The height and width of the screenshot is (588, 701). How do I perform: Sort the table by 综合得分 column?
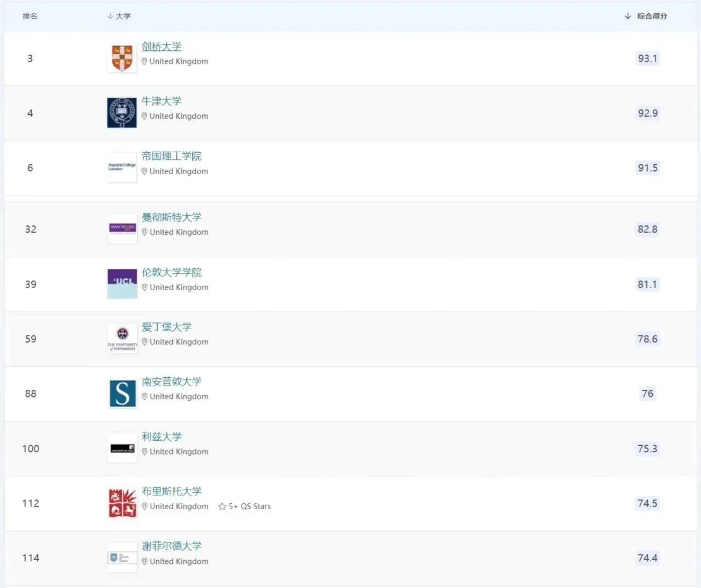coord(646,16)
